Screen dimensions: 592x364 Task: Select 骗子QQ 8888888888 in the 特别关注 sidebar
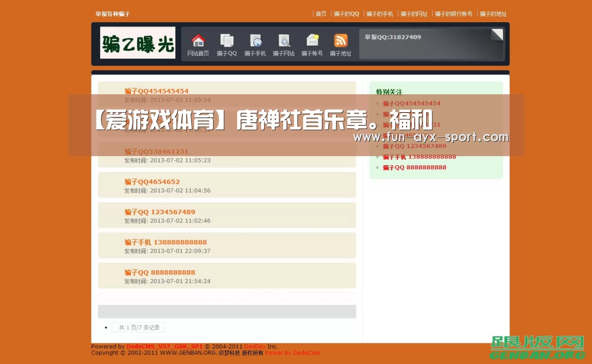[x=415, y=167]
